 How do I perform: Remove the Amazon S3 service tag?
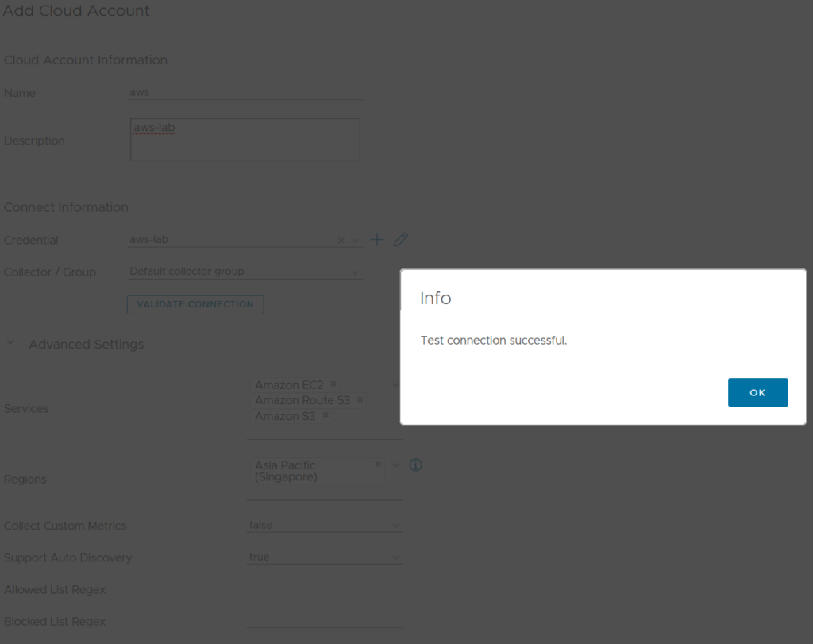point(326,415)
